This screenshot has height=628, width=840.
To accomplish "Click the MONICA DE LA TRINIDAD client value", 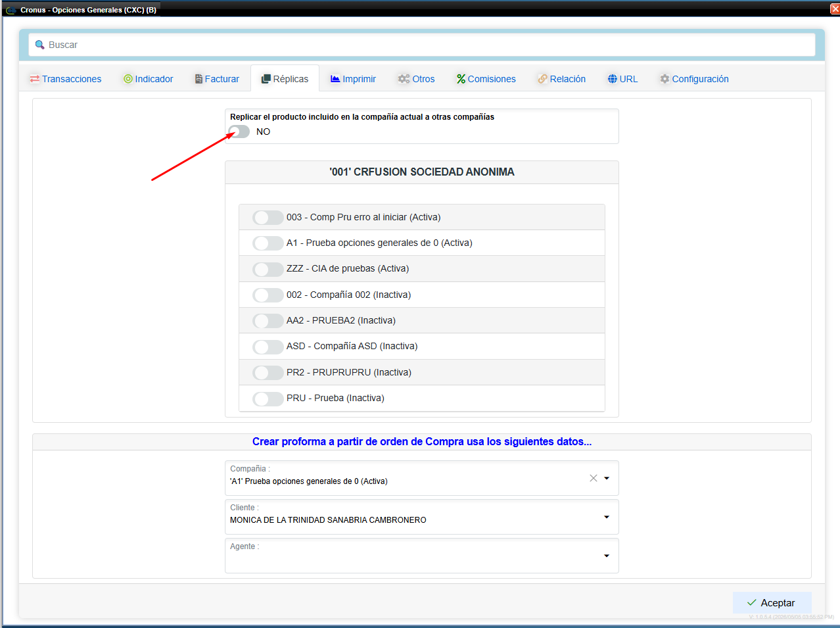I will click(328, 520).
